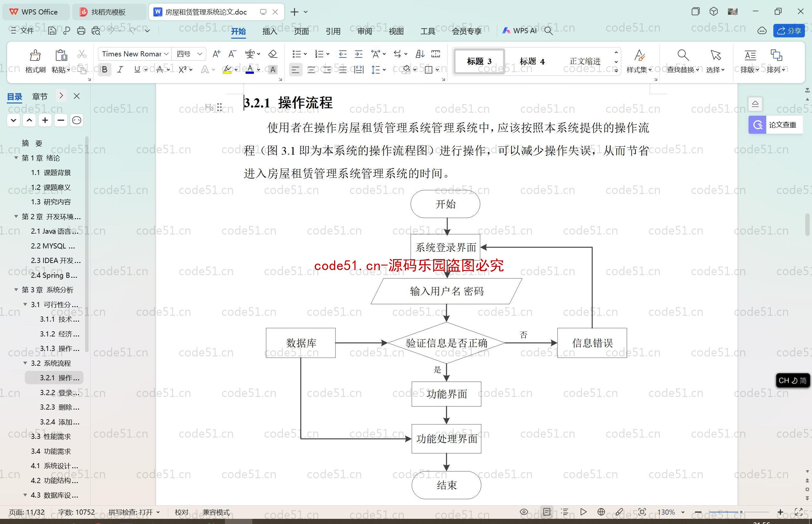The height and width of the screenshot is (524, 812).
Task: Increase font size with A+ icon
Action: click(216, 54)
